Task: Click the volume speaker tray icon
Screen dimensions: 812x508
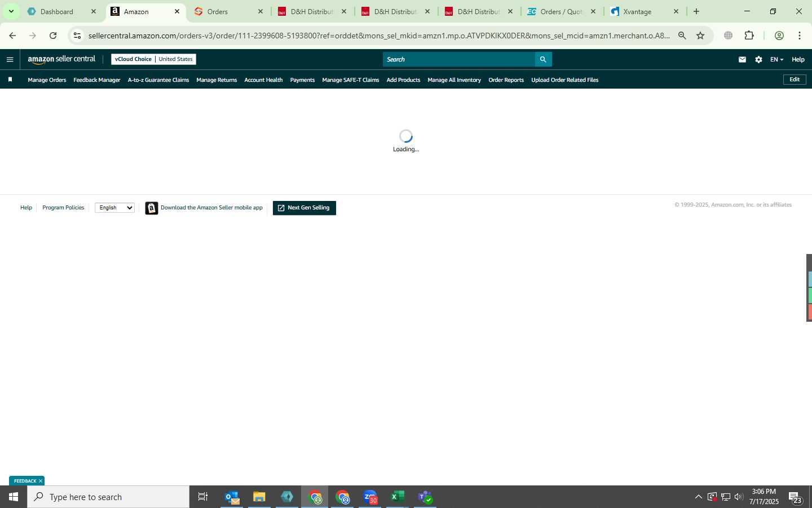Action: [739, 497]
